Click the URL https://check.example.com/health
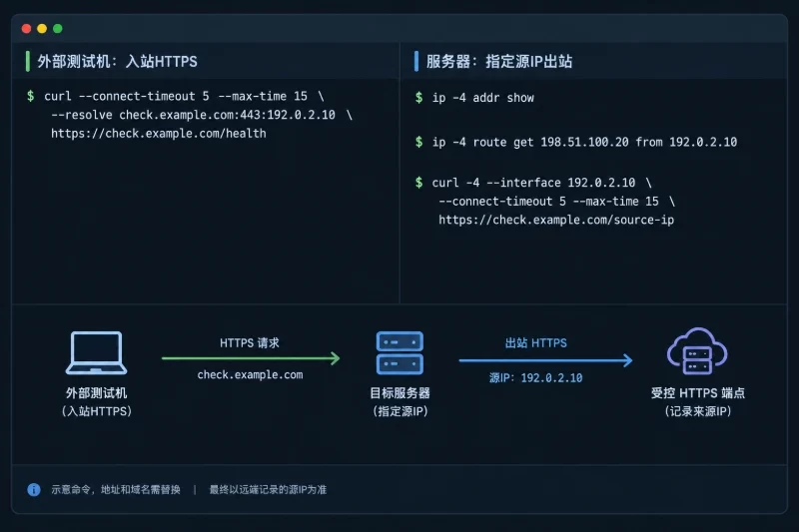 click(159, 134)
